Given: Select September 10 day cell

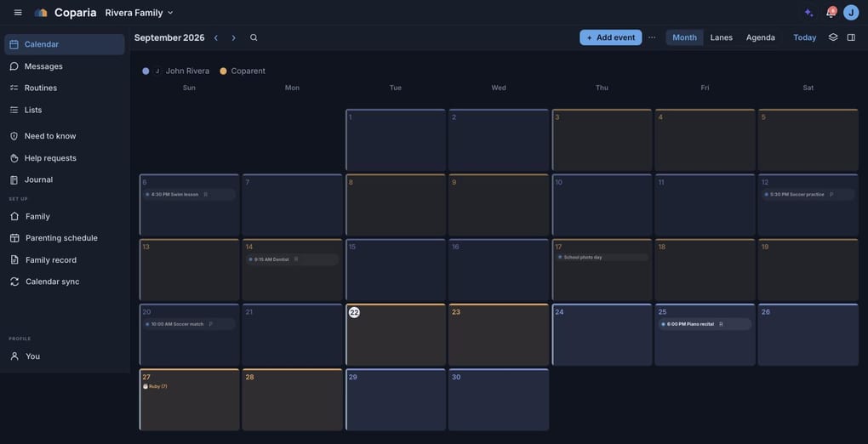Looking at the screenshot, I should (x=602, y=205).
